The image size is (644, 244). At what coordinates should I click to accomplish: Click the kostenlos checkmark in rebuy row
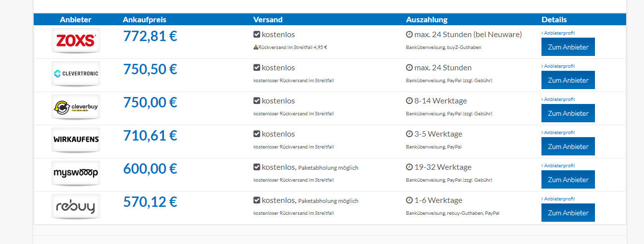(x=257, y=200)
